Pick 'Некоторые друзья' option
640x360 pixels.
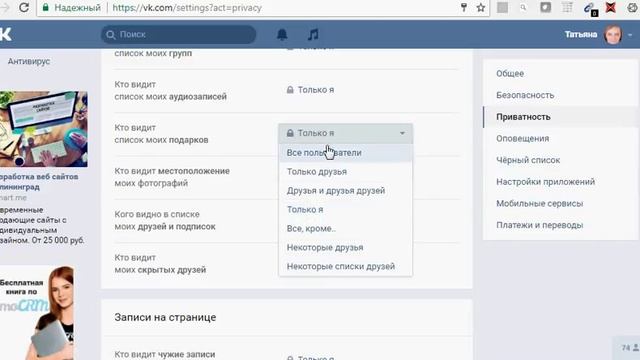(x=345, y=247)
